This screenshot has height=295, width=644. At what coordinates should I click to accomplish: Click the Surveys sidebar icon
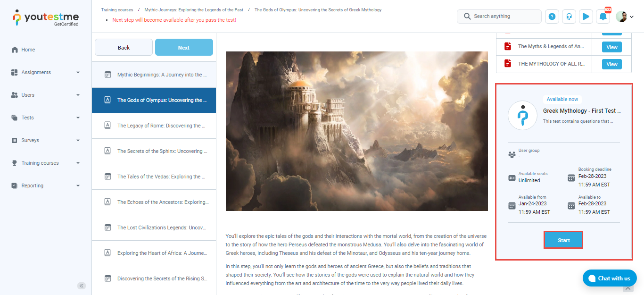coord(15,140)
